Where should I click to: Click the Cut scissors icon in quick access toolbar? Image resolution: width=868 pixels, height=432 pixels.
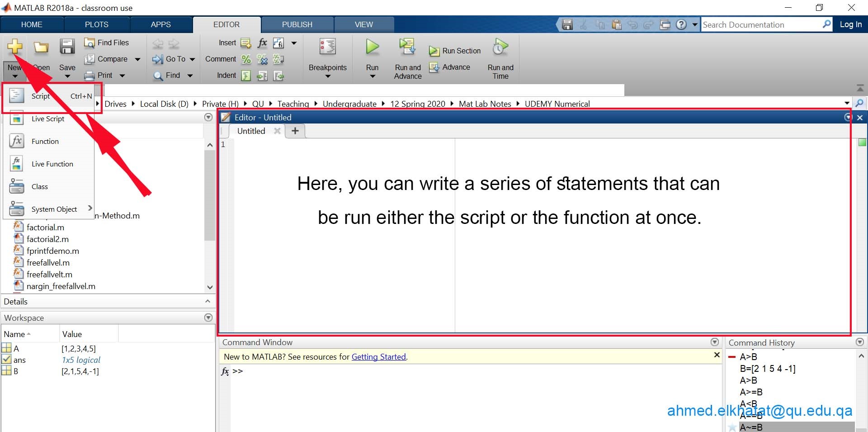[x=583, y=24]
